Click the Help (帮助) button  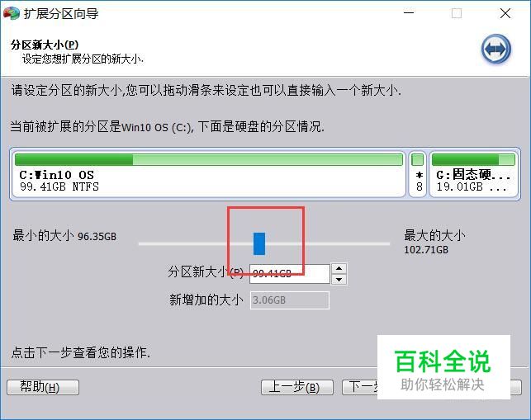click(x=43, y=387)
